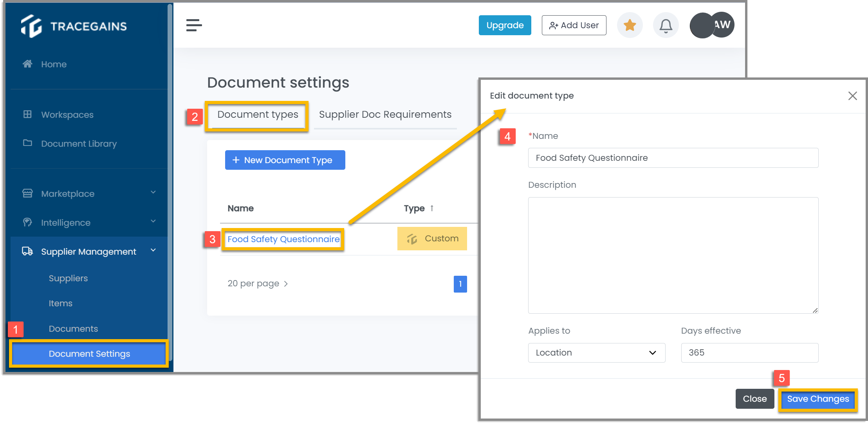Click Save Changes in the modal
This screenshot has height=424, width=868.
coord(817,399)
